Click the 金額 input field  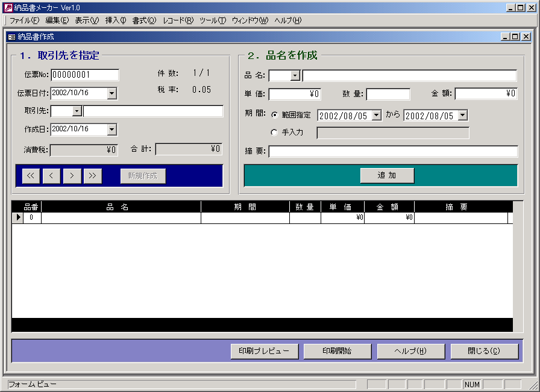pos(486,93)
